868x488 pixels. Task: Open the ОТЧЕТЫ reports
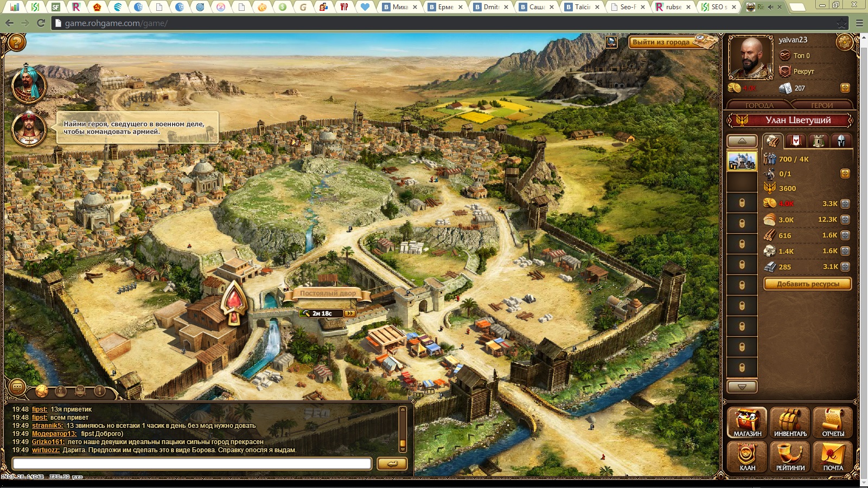[833, 422]
